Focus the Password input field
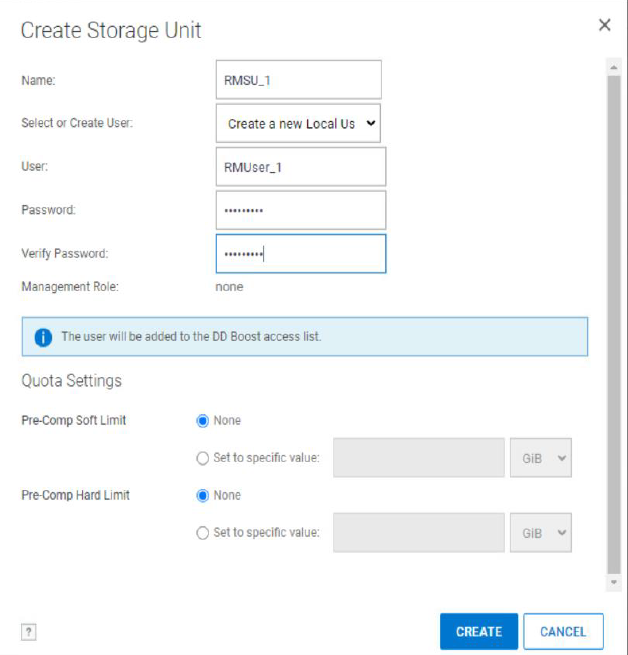 tap(300, 210)
